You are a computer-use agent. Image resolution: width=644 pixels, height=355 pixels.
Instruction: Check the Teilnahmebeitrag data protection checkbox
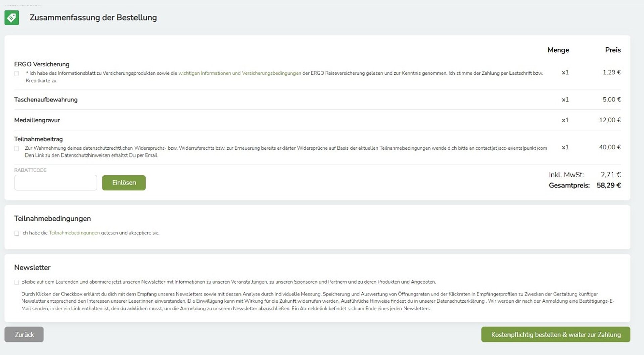pos(17,148)
